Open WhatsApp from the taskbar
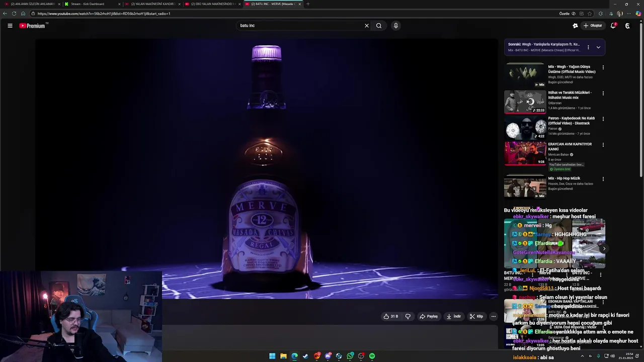The image size is (644, 362). pos(350,356)
